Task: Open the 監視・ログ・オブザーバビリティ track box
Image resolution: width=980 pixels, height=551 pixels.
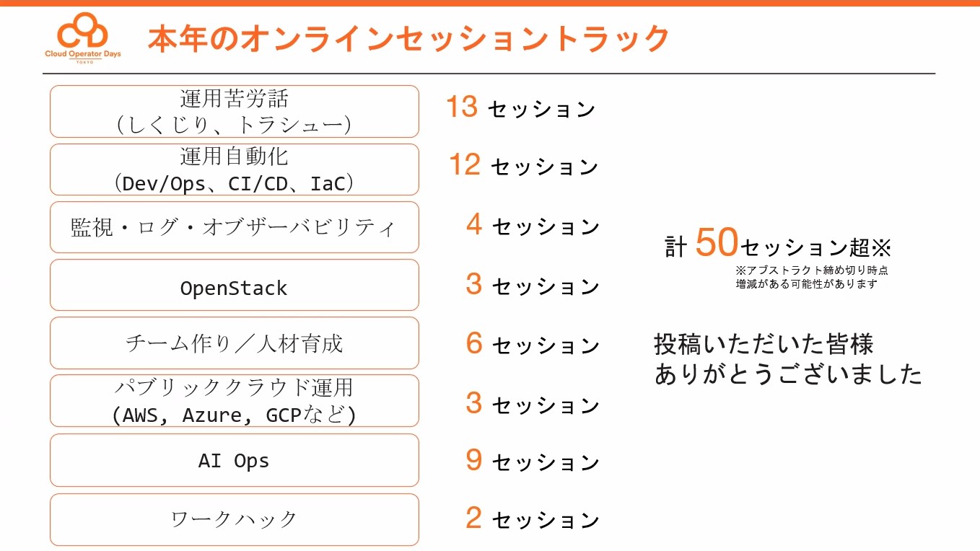Action: [x=234, y=227]
